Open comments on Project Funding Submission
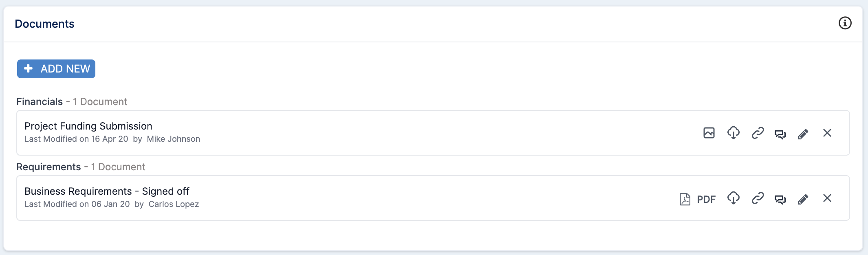868x255 pixels. (780, 134)
